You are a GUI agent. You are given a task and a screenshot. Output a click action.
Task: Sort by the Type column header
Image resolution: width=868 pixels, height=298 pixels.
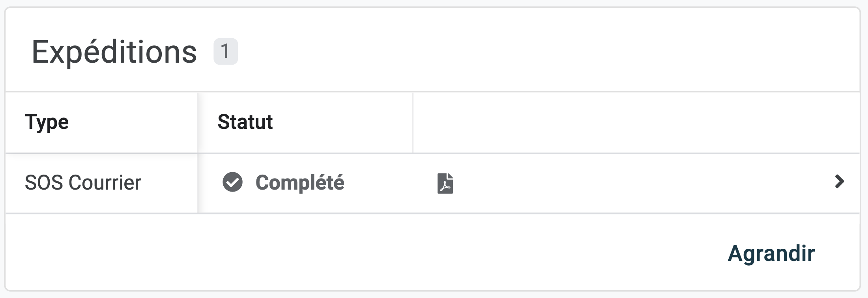tap(47, 122)
